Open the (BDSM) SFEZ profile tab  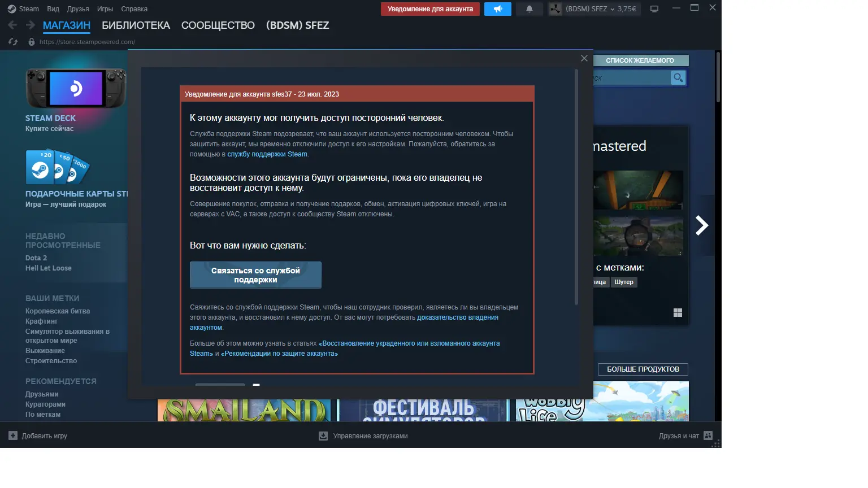297,25
